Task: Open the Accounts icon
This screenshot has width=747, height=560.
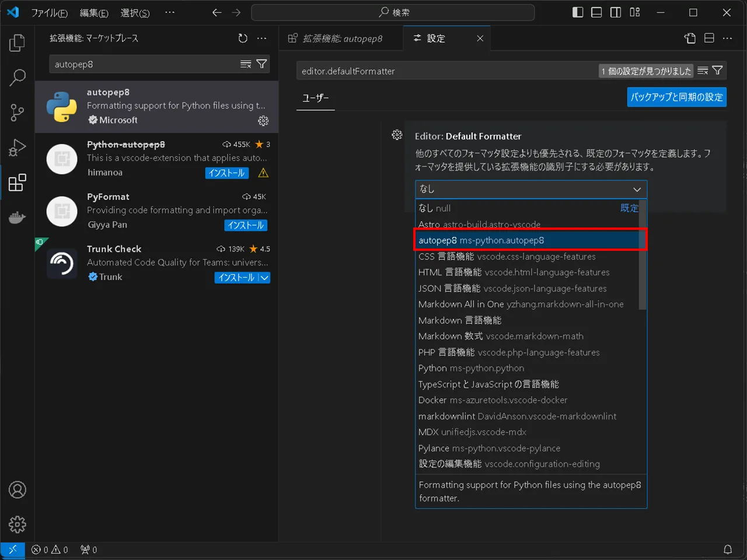Action: [x=18, y=490]
